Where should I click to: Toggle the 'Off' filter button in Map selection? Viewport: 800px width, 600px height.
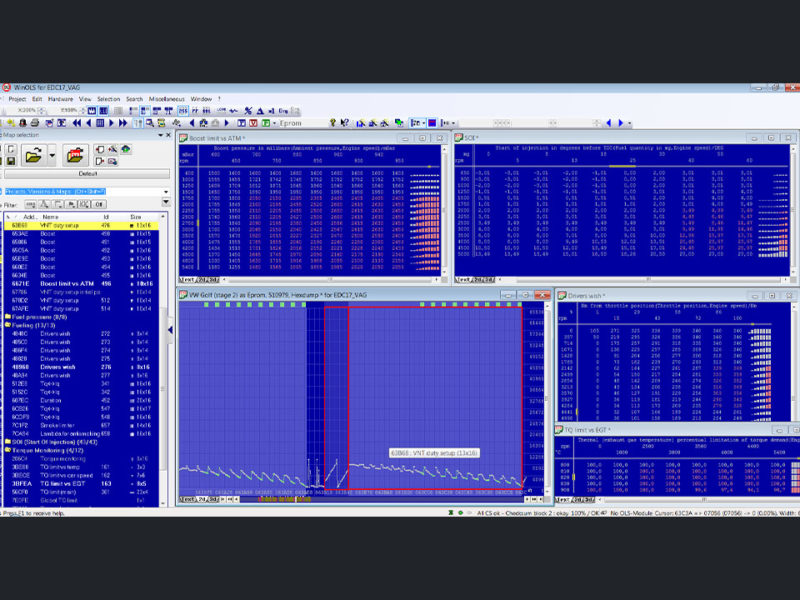click(99, 204)
